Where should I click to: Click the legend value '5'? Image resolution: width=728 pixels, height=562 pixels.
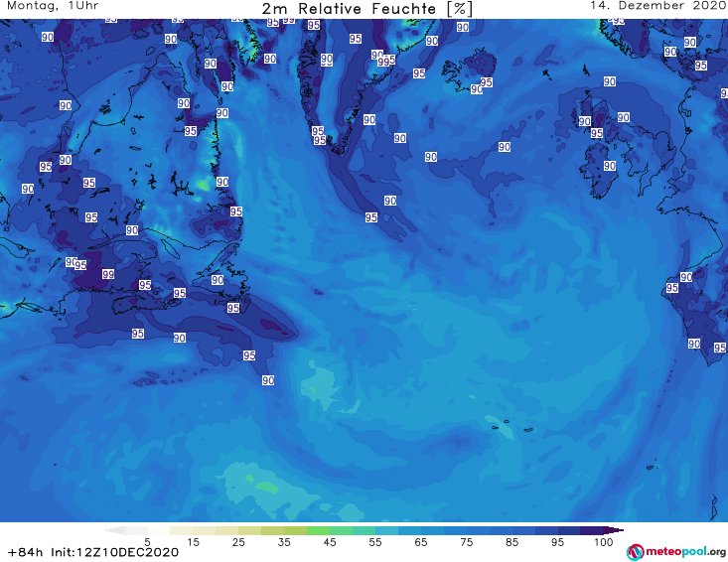[147, 542]
